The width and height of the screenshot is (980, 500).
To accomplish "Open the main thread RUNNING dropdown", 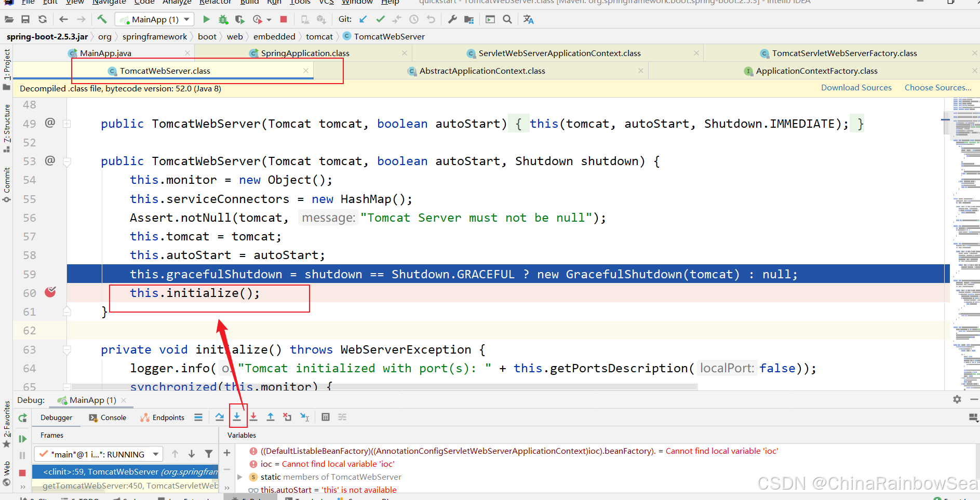I will tap(155, 454).
